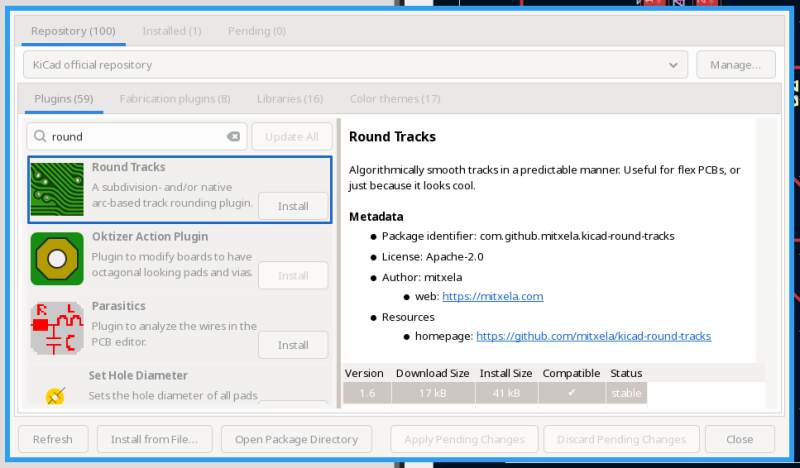
Task: Open the https://mitxela.com author link
Action: pyautogui.click(x=492, y=297)
